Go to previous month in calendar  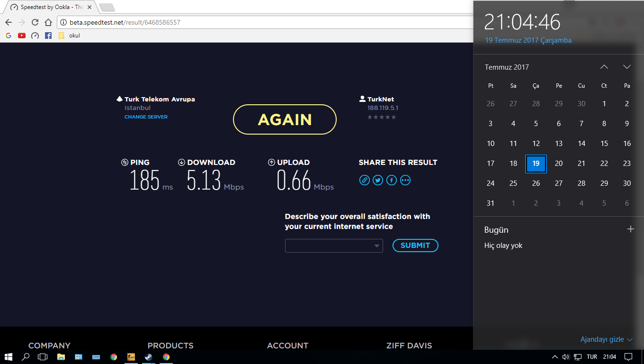(604, 67)
